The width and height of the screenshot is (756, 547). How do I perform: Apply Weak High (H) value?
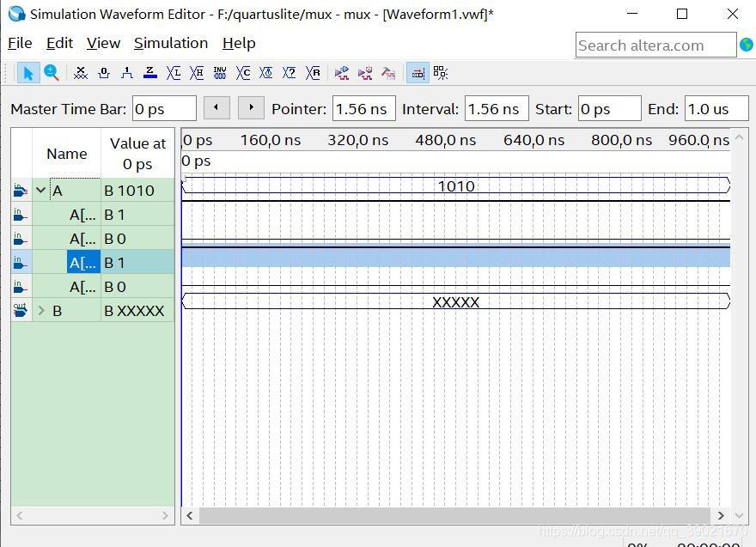pyautogui.click(x=197, y=73)
